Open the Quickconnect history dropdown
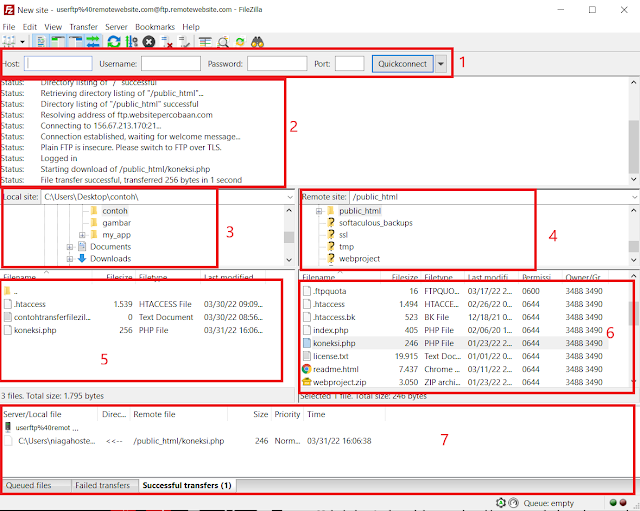640x511 pixels. (x=440, y=64)
